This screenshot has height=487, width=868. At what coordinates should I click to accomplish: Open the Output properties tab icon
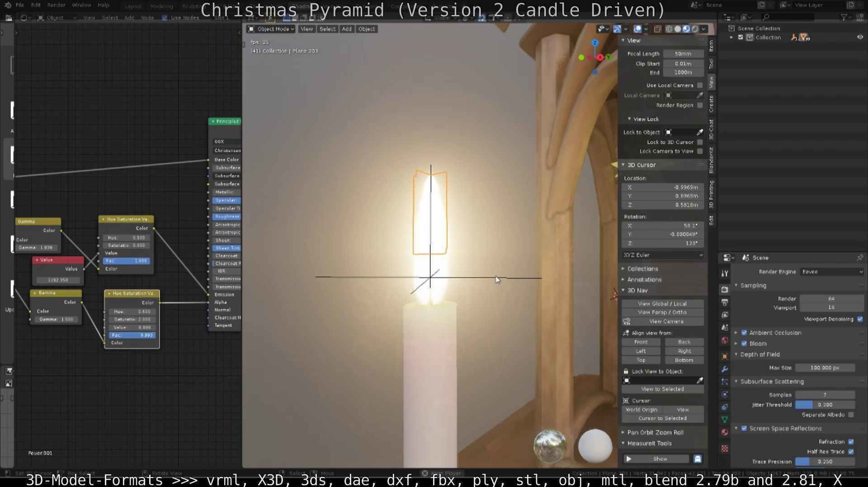click(725, 302)
